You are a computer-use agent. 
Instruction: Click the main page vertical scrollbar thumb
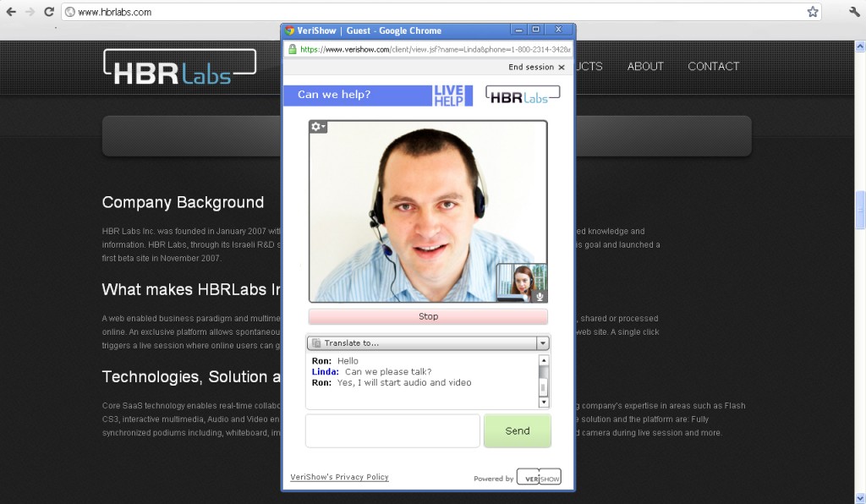click(x=860, y=210)
